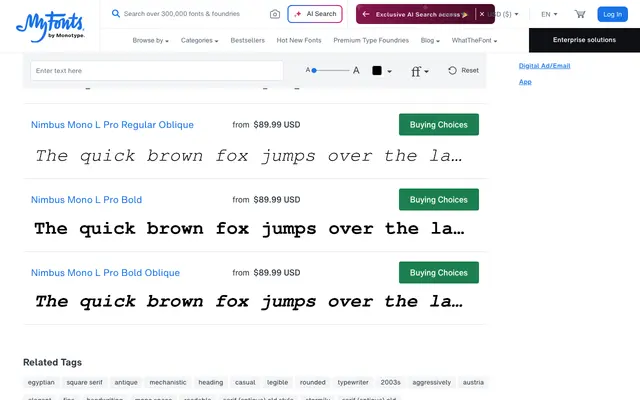The width and height of the screenshot is (640, 400).
Task: Click the large A size icon
Action: click(356, 70)
